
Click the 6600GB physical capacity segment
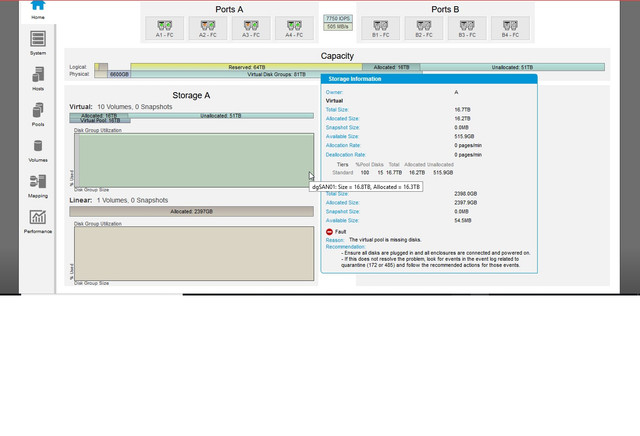tap(119, 74)
